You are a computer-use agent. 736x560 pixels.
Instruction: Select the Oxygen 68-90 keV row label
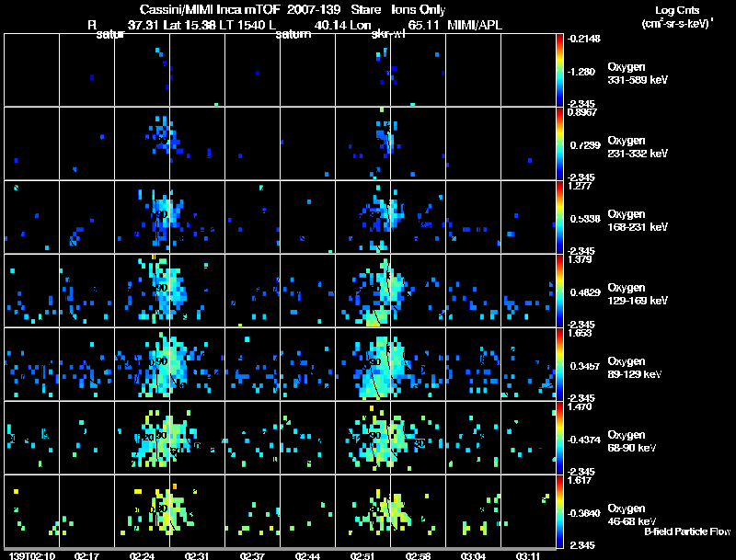point(632,441)
